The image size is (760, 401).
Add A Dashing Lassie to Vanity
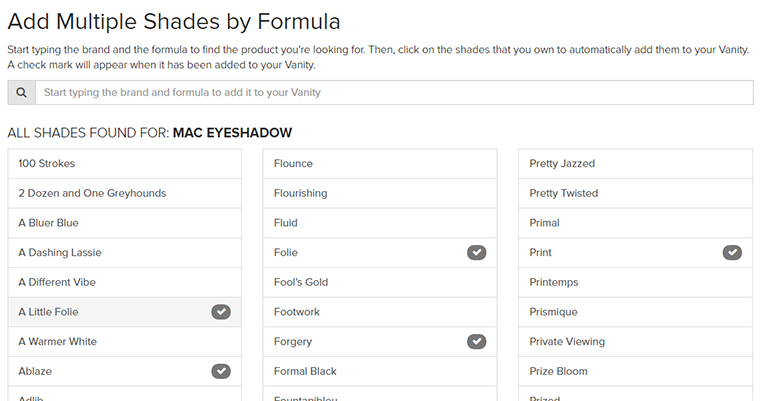pyautogui.click(x=125, y=253)
